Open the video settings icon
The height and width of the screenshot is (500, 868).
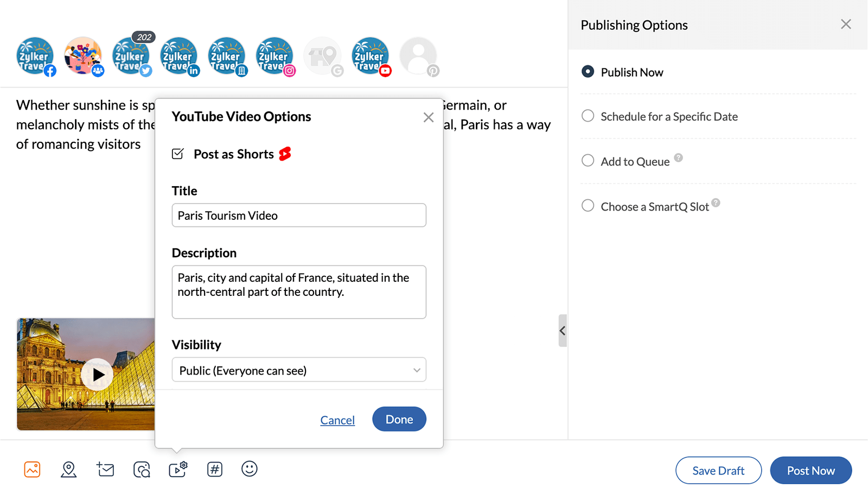[x=177, y=469]
